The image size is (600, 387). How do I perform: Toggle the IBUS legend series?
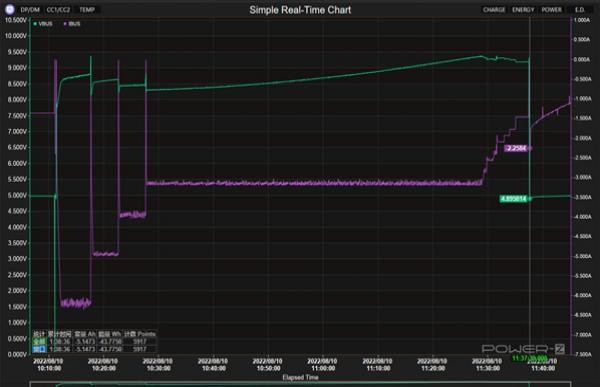pyautogui.click(x=72, y=24)
